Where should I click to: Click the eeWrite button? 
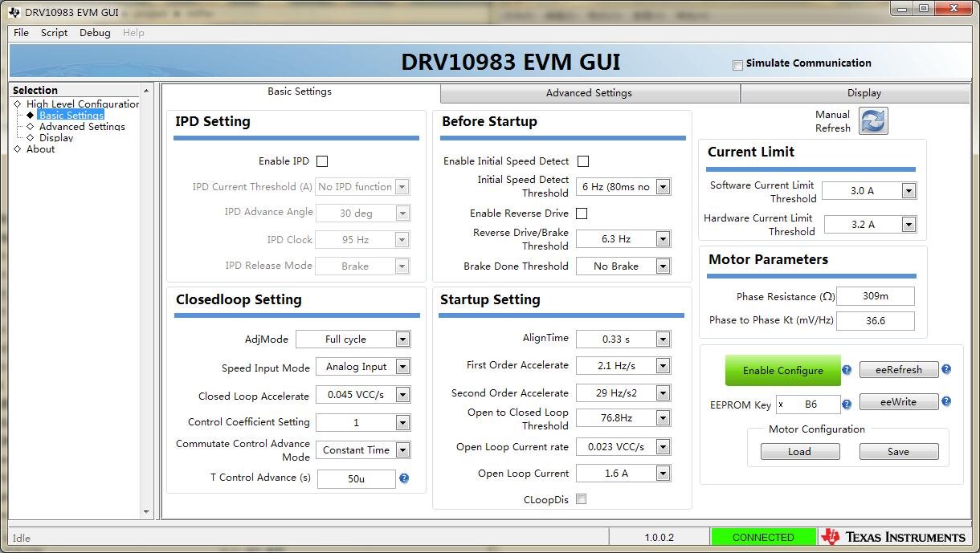click(x=899, y=402)
